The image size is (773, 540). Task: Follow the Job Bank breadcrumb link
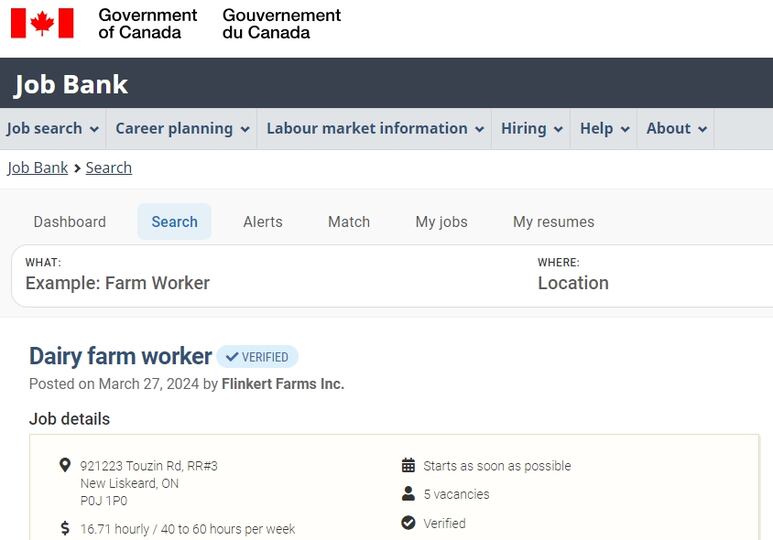click(x=37, y=168)
